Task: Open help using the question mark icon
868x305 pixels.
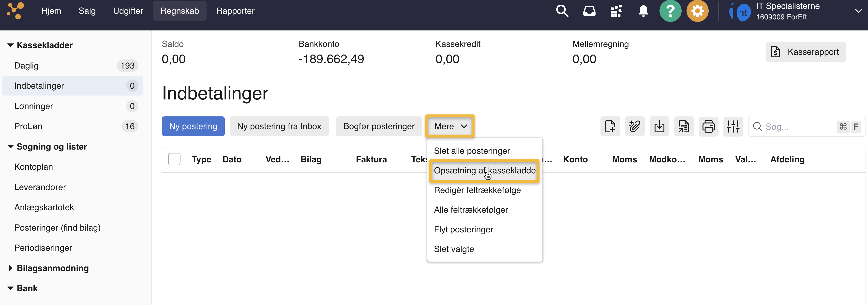Action: tap(670, 11)
